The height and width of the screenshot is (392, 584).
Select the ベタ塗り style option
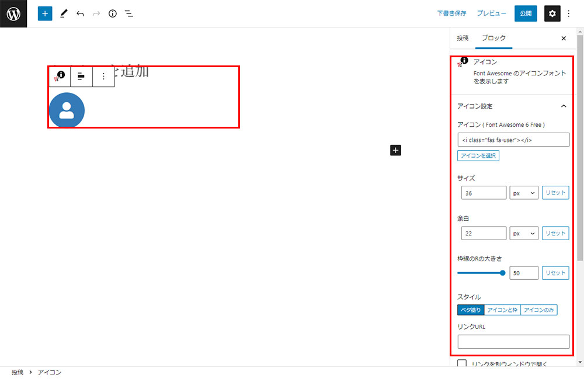471,310
